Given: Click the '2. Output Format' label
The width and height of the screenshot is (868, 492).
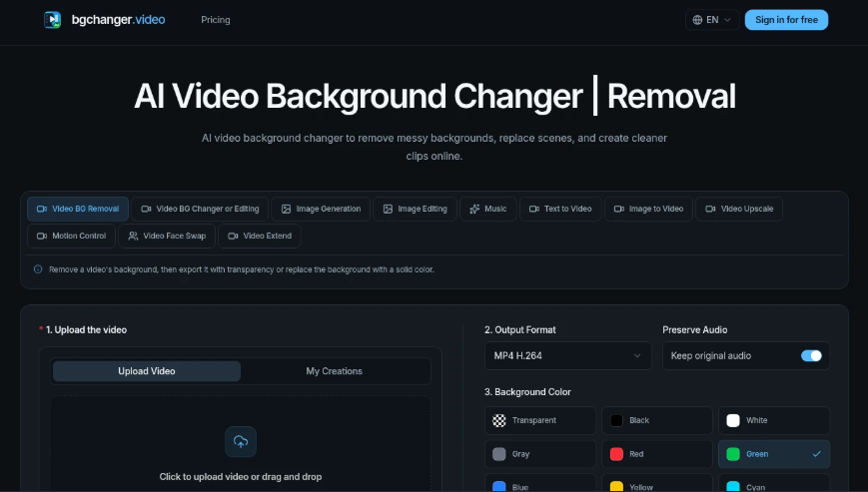Looking at the screenshot, I should point(519,330).
